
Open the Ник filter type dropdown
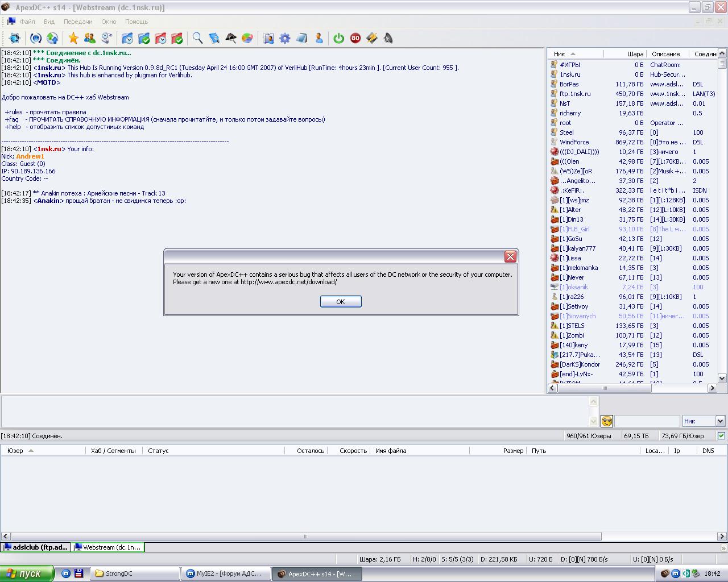(x=704, y=421)
